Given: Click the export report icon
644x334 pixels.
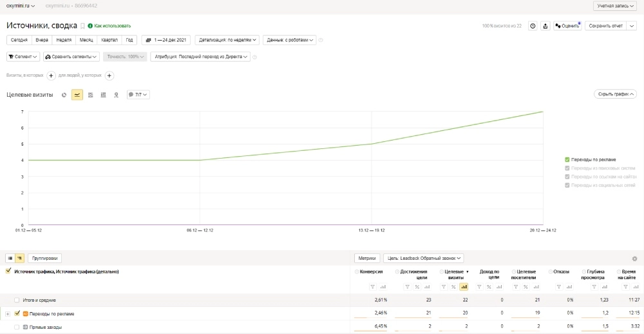Looking at the screenshot, I should click(545, 26).
